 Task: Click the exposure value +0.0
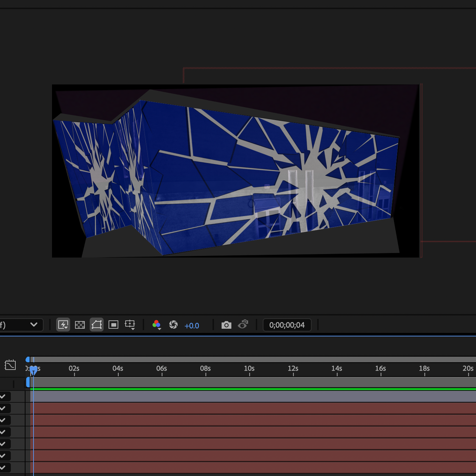tap(192, 326)
